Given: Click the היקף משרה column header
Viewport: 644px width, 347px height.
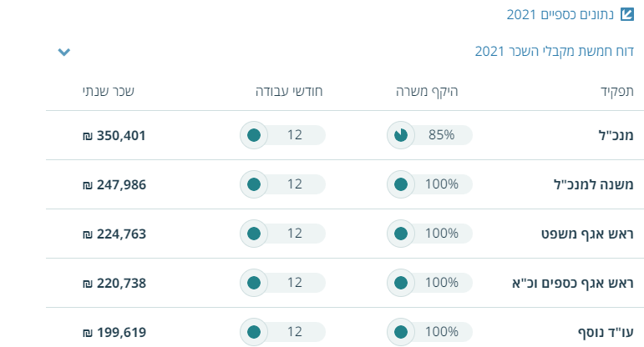Looking at the screenshot, I should point(427,90).
